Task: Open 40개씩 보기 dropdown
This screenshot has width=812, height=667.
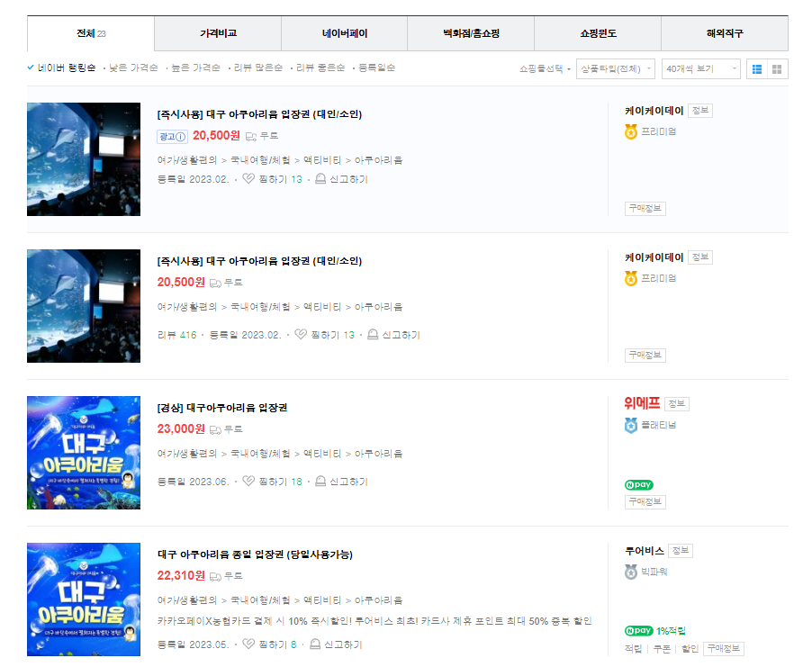Action: pos(700,69)
